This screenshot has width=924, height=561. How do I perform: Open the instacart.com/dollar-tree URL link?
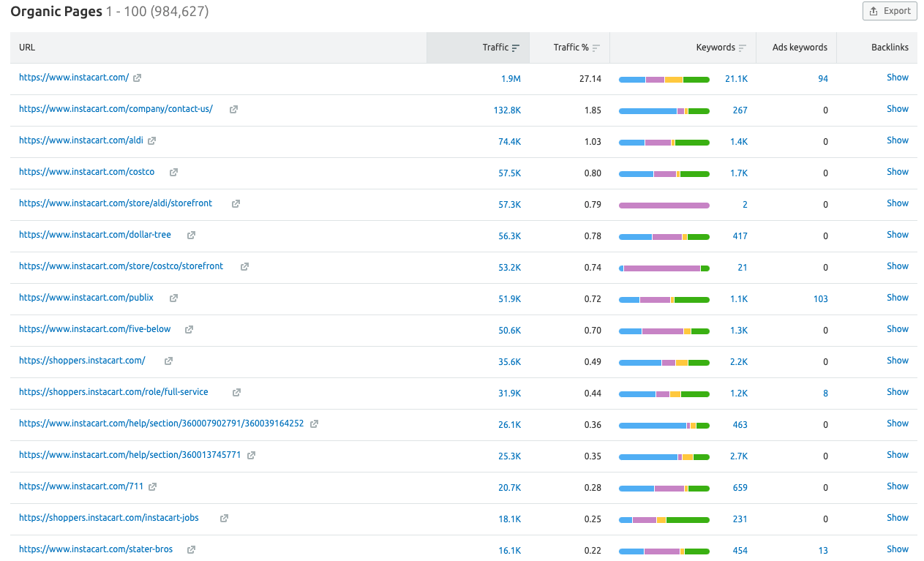(95, 235)
